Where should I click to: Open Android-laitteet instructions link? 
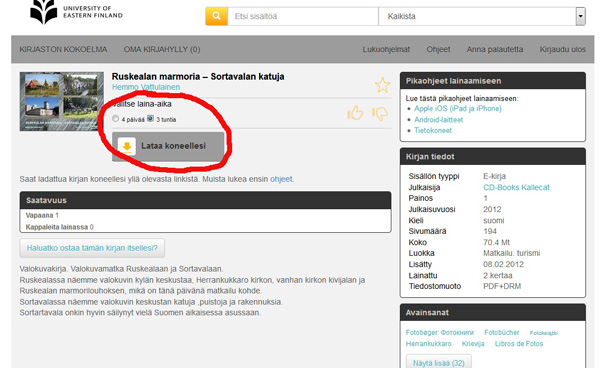(439, 120)
